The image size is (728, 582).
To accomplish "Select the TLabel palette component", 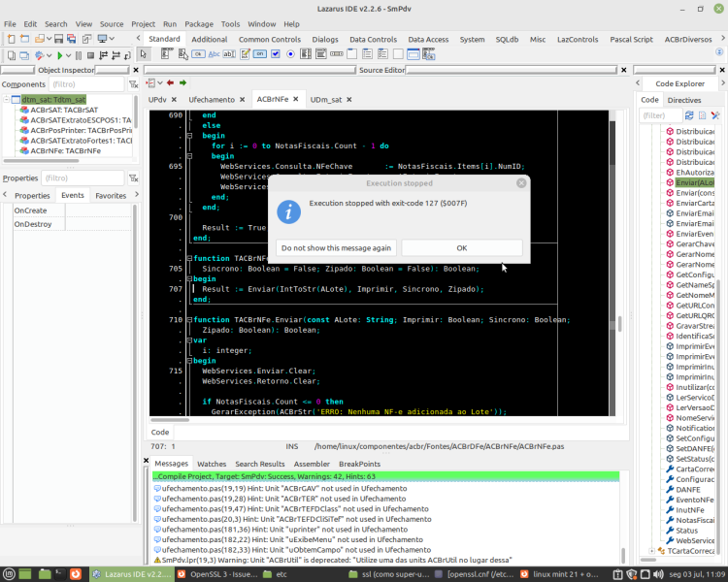I will click(x=215, y=54).
